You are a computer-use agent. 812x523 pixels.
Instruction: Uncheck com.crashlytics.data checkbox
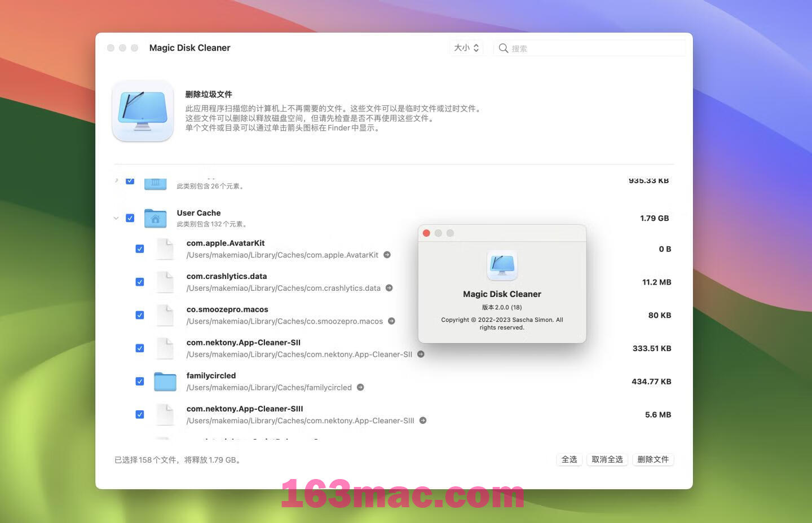(140, 282)
